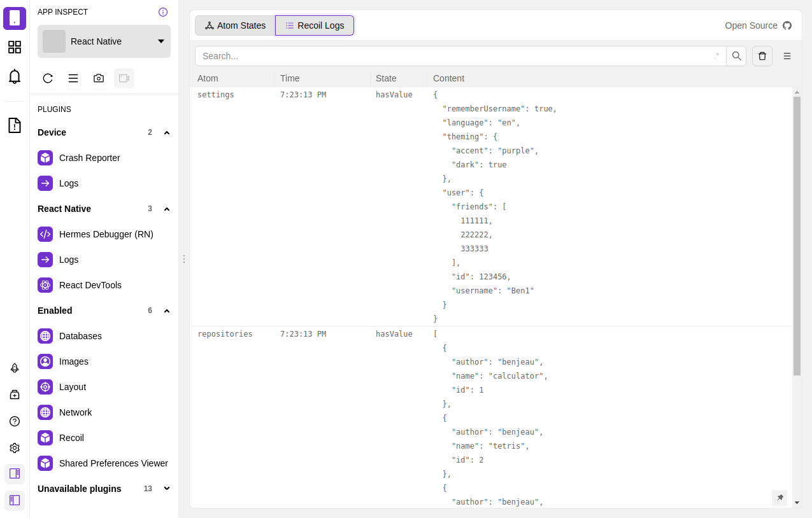Click the log table scrollbar thumb
812x518 pixels.
(x=797, y=236)
